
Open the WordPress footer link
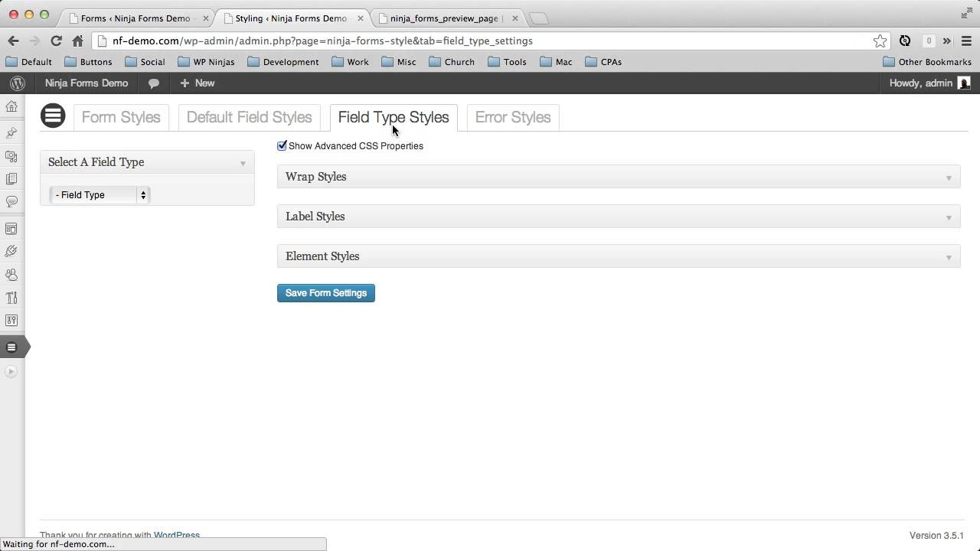177,536
